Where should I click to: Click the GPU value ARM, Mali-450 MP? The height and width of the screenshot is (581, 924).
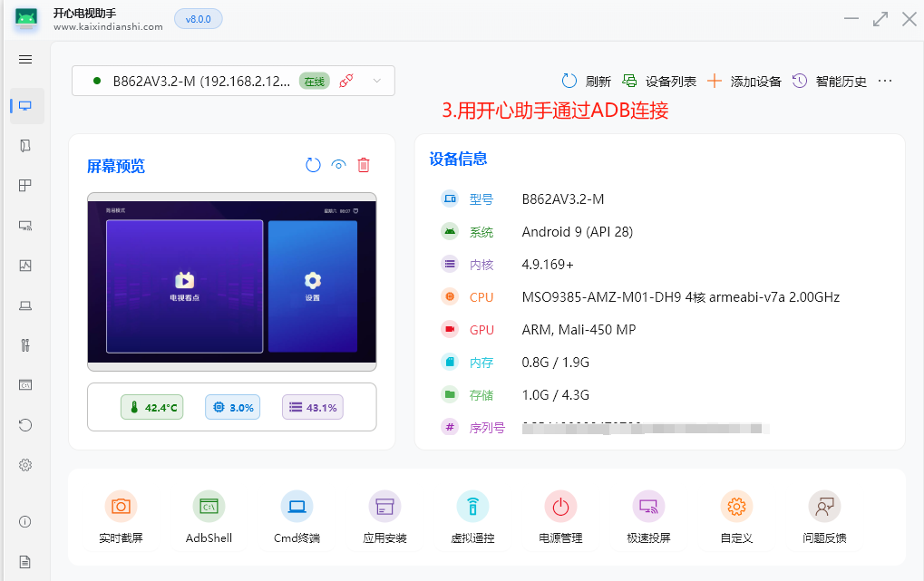(579, 330)
